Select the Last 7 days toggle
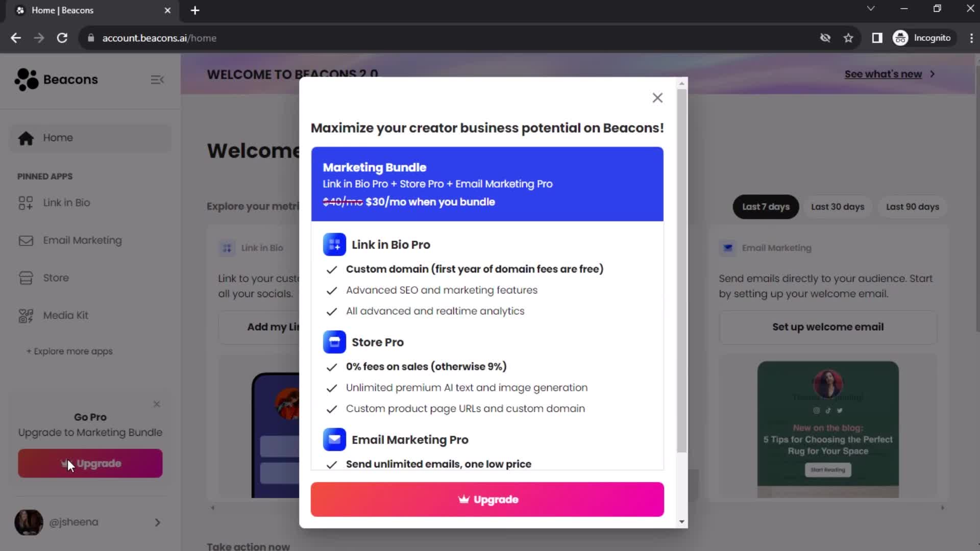980x551 pixels. pos(766,207)
